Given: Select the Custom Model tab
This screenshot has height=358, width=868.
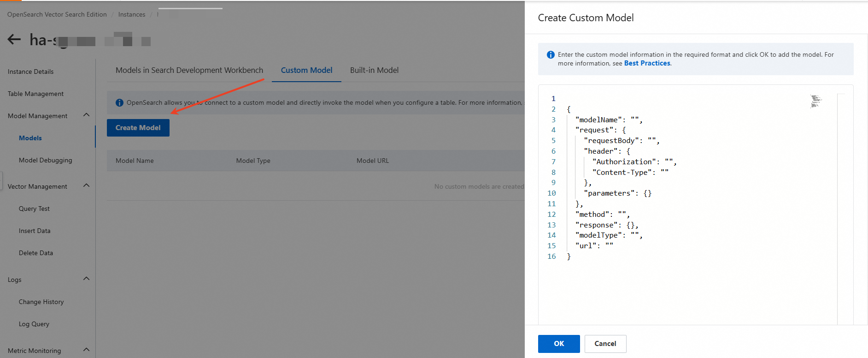Looking at the screenshot, I should pos(306,70).
